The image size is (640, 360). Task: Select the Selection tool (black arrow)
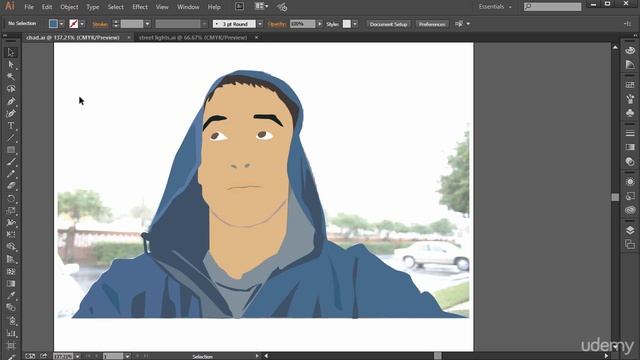(x=11, y=52)
